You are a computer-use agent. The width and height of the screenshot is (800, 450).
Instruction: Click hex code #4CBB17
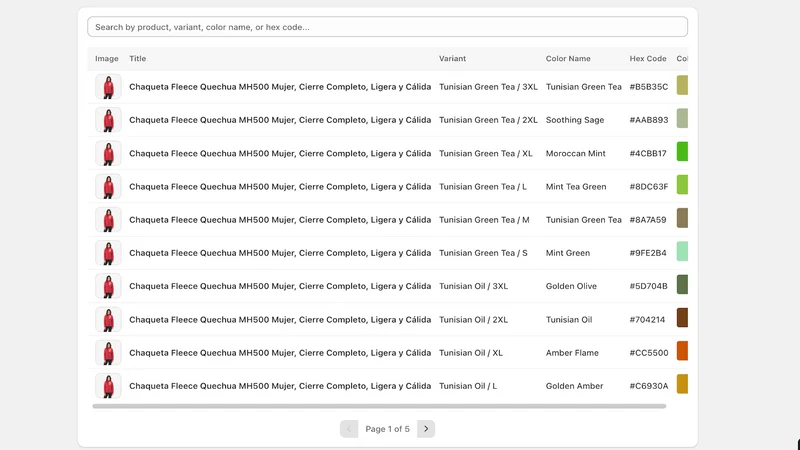[647, 153]
